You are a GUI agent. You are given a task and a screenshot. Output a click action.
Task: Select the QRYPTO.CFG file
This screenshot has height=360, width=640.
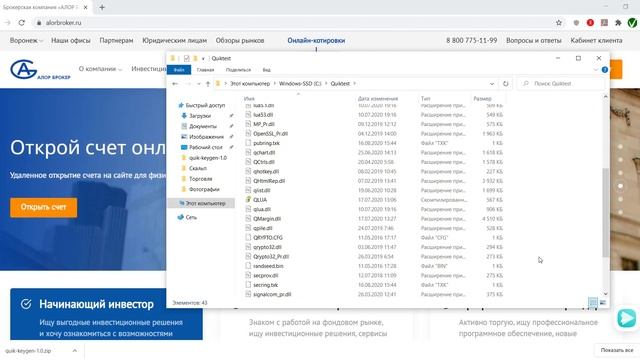268,238
